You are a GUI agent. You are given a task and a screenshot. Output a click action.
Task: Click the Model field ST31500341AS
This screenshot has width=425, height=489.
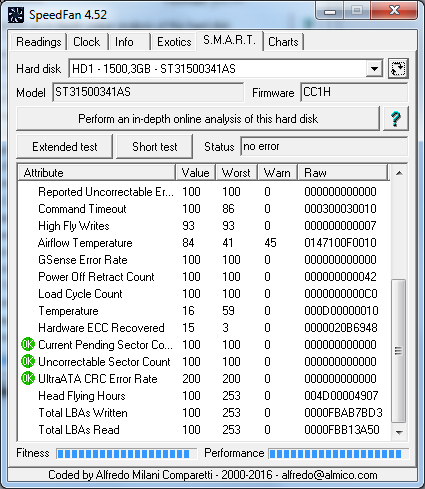[148, 92]
